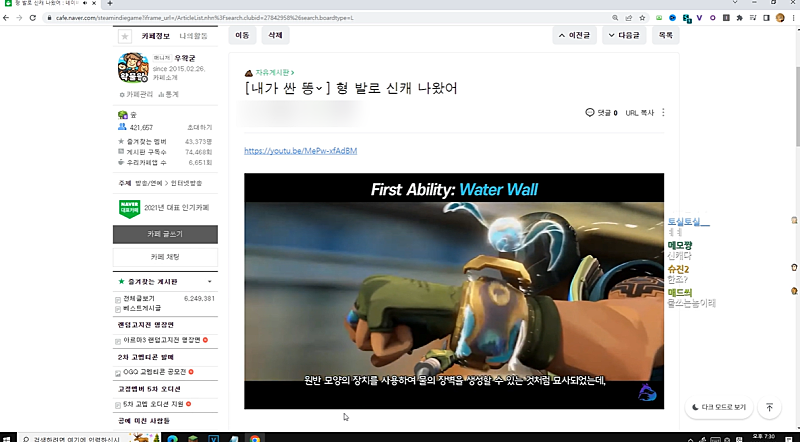
Task: Click the share page icon
Action: click(629, 18)
